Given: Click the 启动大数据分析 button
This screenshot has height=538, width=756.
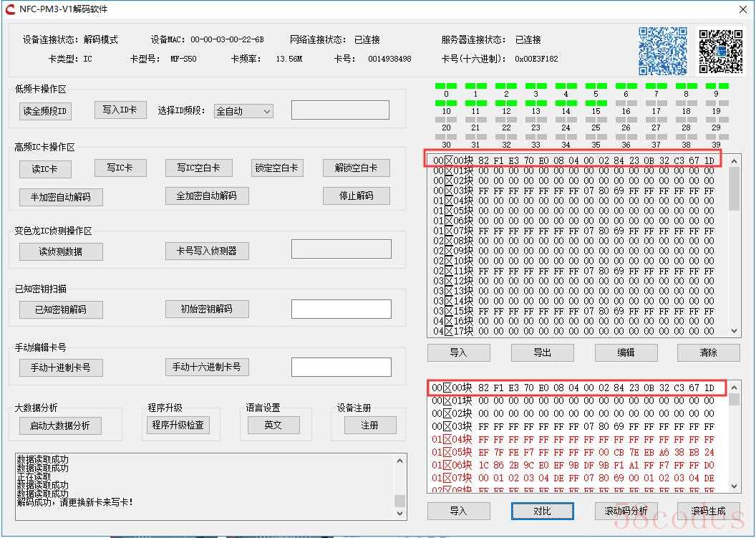Looking at the screenshot, I should [x=60, y=426].
